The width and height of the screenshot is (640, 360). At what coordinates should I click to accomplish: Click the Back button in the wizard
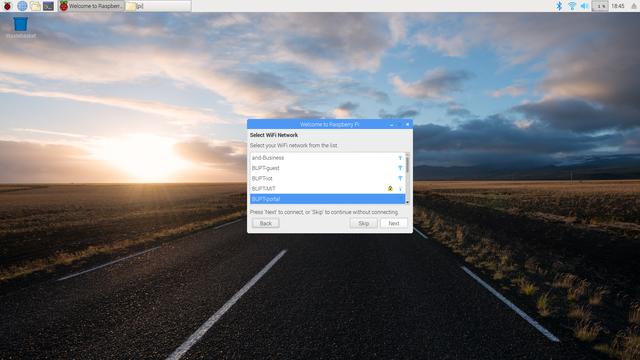coord(266,223)
